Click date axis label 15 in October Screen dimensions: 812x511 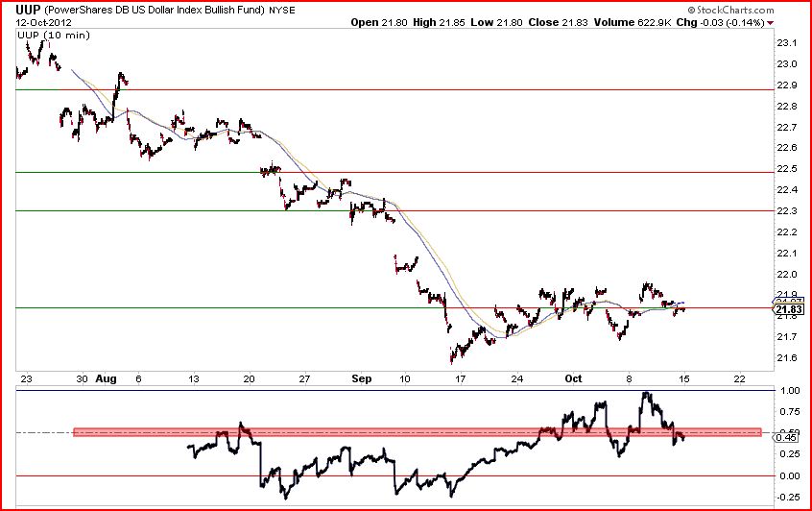(684, 378)
